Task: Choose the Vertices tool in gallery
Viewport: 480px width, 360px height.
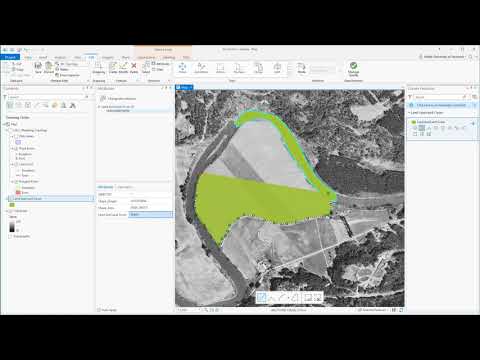Action: point(220,68)
